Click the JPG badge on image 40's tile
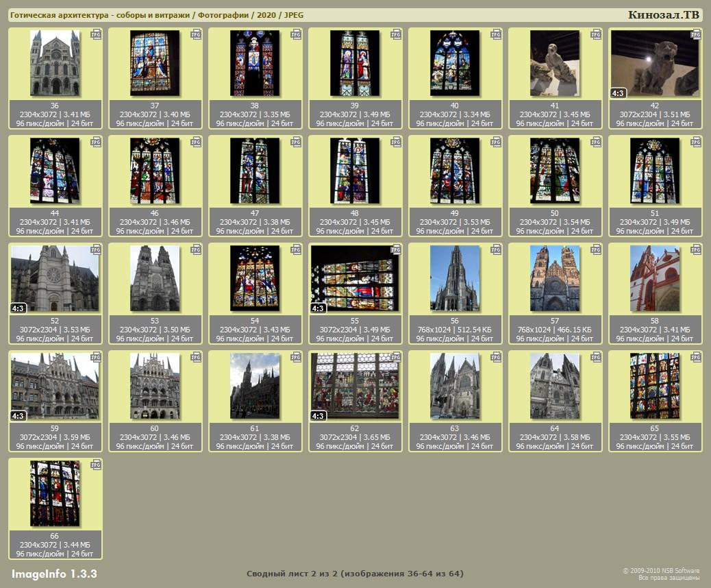This screenshot has height=588, width=711. pyautogui.click(x=496, y=34)
